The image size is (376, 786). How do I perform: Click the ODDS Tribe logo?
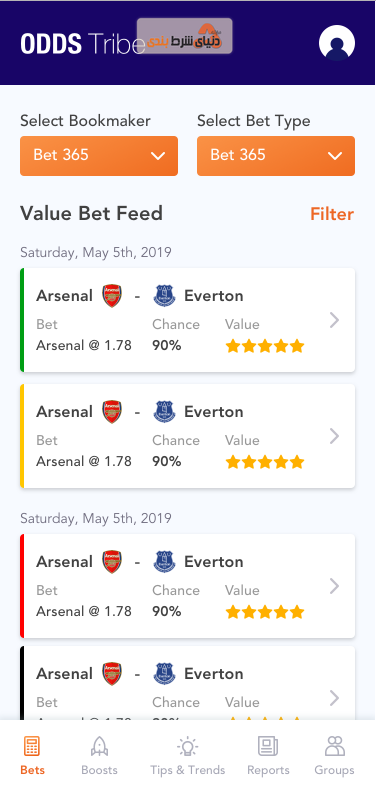click(x=83, y=44)
